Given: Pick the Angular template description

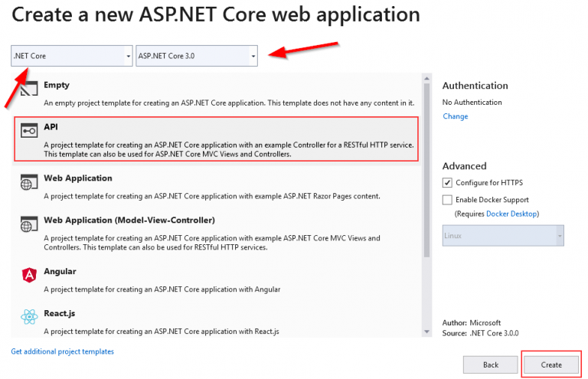Looking at the screenshot, I should pyautogui.click(x=162, y=289).
